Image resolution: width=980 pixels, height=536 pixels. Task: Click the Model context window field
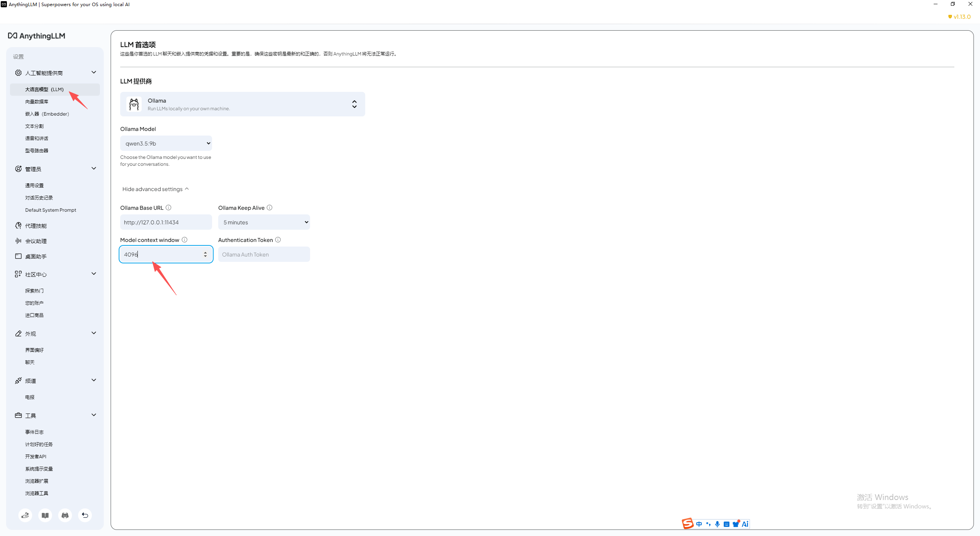166,254
